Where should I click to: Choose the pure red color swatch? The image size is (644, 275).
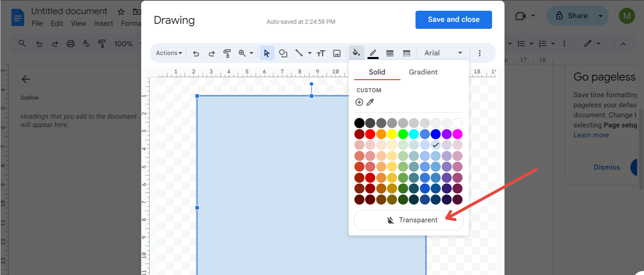click(370, 134)
